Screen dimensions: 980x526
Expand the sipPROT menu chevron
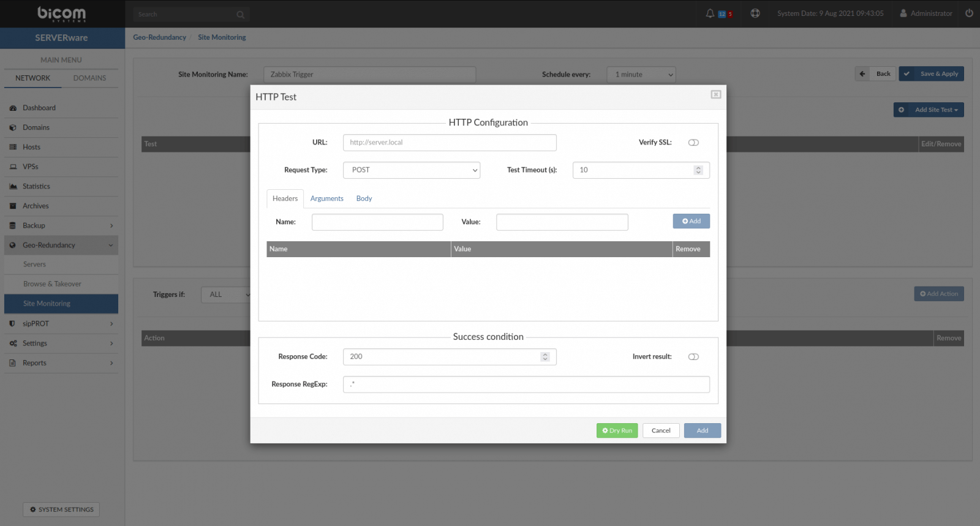111,324
